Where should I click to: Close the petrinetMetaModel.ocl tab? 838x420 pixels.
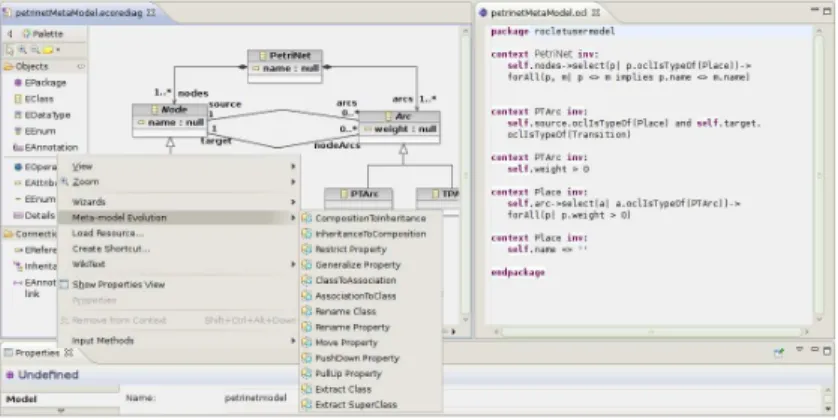596,12
